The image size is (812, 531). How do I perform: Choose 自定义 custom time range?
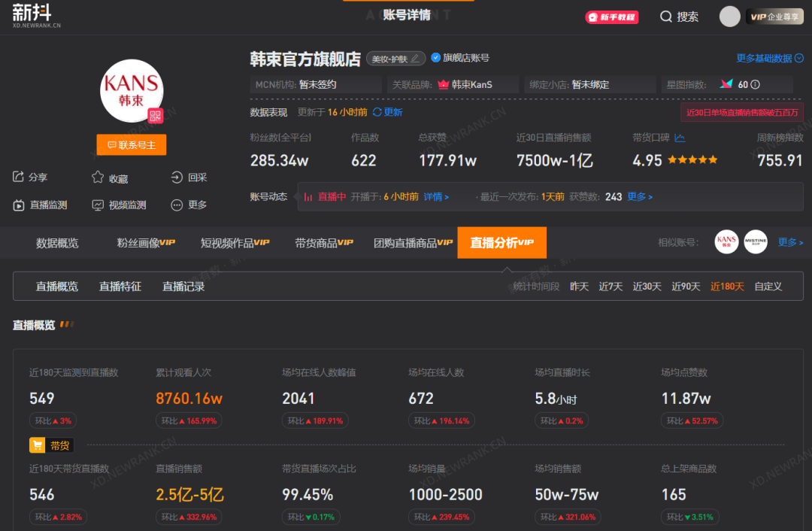point(768,287)
